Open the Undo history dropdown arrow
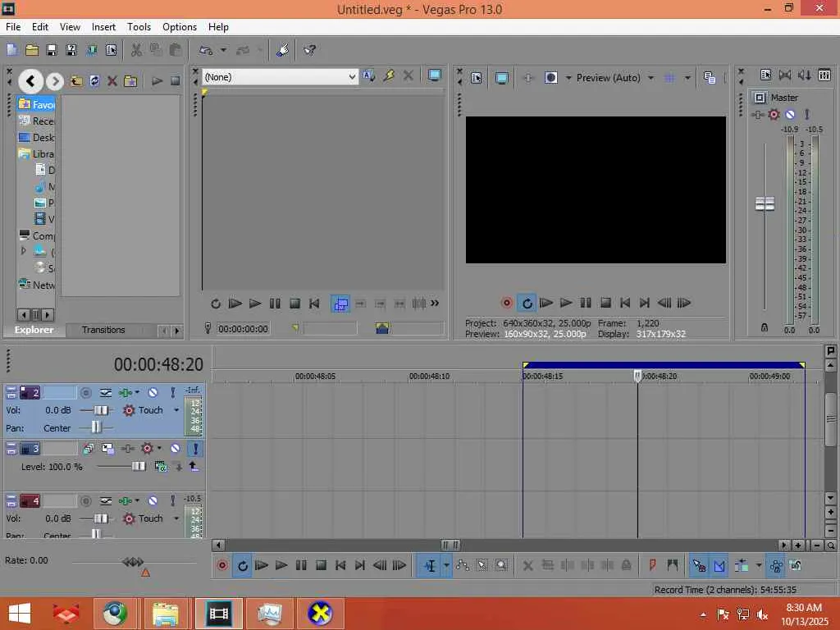840x630 pixels. coord(223,50)
